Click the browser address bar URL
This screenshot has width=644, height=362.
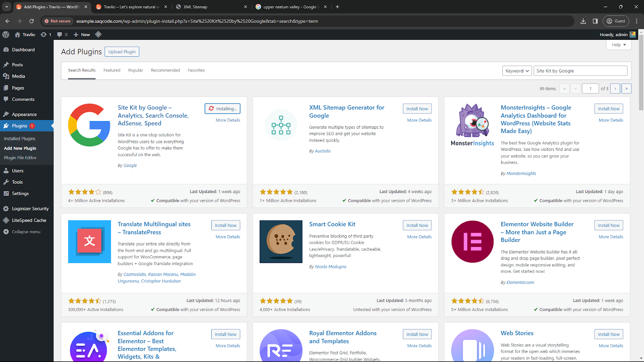click(x=197, y=21)
